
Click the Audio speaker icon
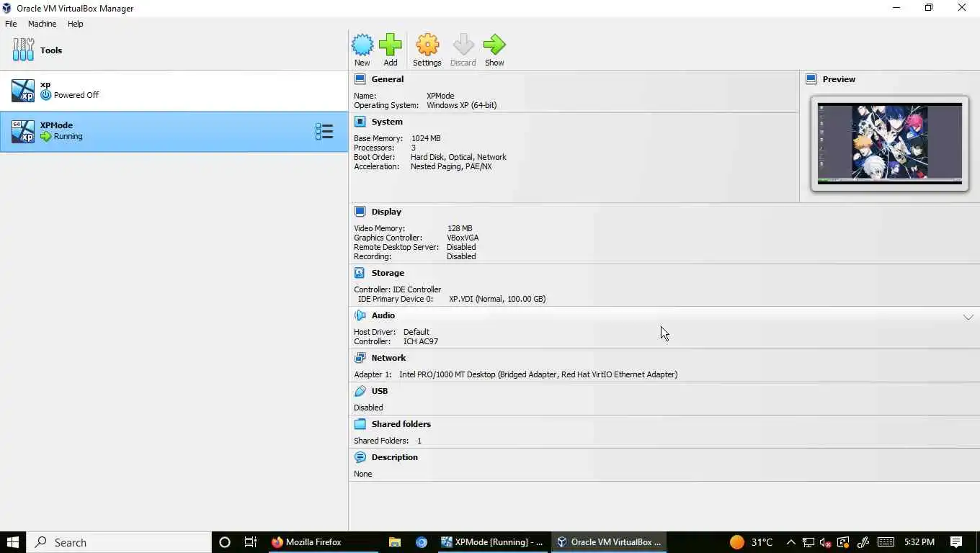[x=360, y=315]
